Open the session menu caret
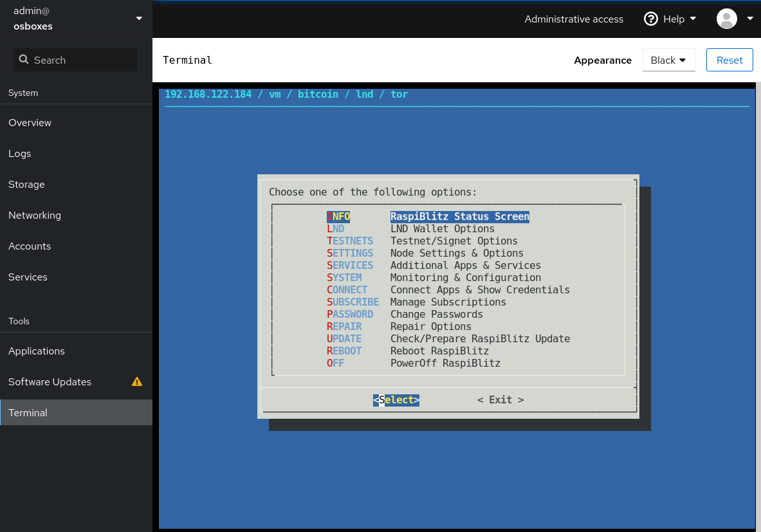 point(750,19)
